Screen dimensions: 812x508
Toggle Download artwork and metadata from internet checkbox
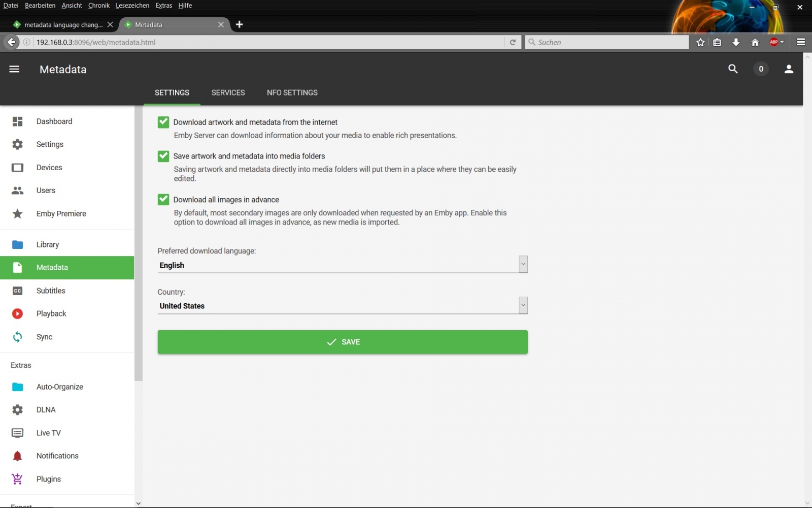[x=163, y=122]
